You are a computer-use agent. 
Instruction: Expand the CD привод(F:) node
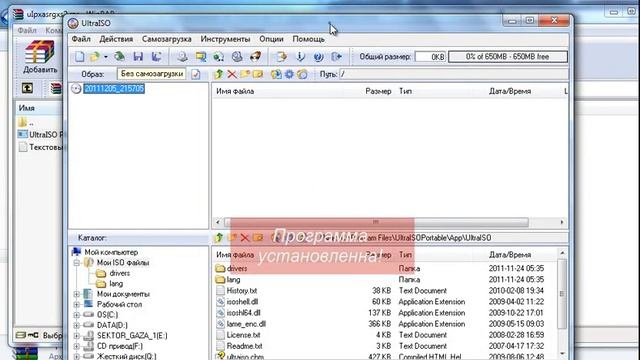(x=76, y=346)
